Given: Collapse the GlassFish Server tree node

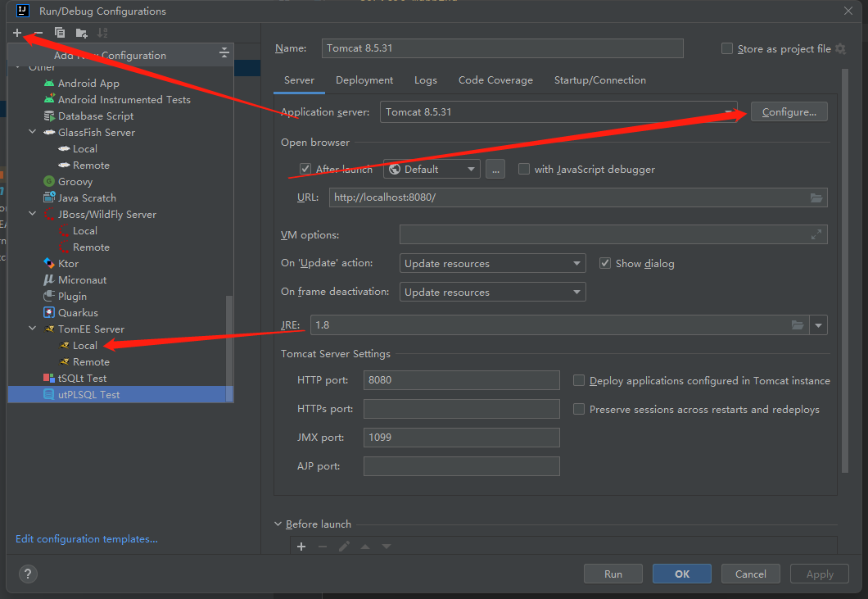Looking at the screenshot, I should [33, 132].
